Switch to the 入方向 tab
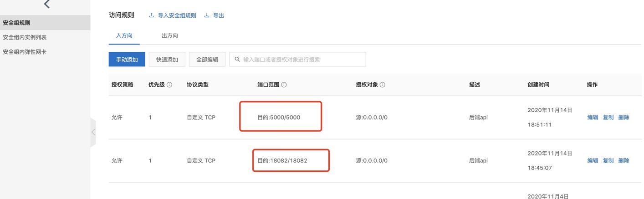 124,35
